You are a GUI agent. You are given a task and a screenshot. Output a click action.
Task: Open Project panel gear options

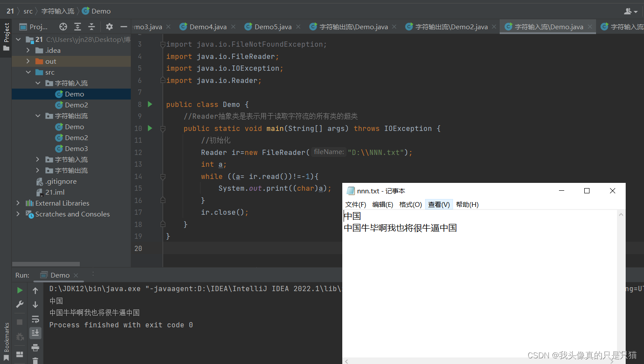(109, 27)
